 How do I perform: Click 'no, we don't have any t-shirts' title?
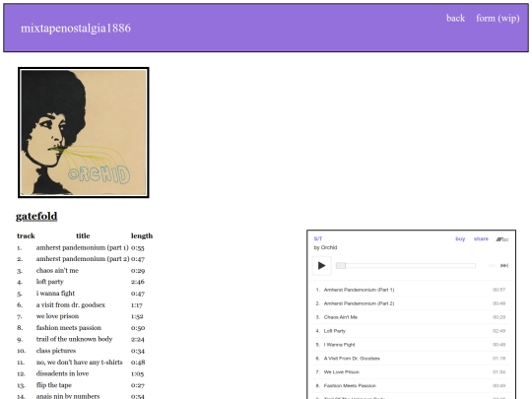pyautogui.click(x=80, y=362)
